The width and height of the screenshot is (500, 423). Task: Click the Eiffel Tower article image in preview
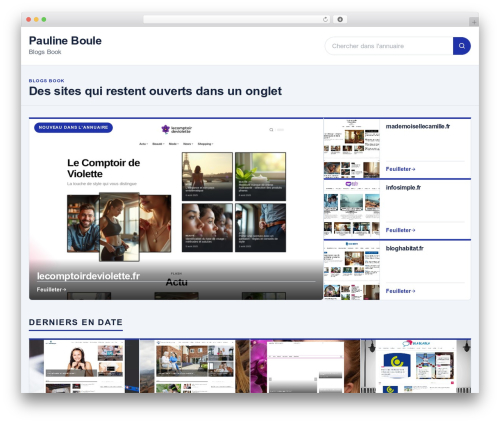pos(207,176)
